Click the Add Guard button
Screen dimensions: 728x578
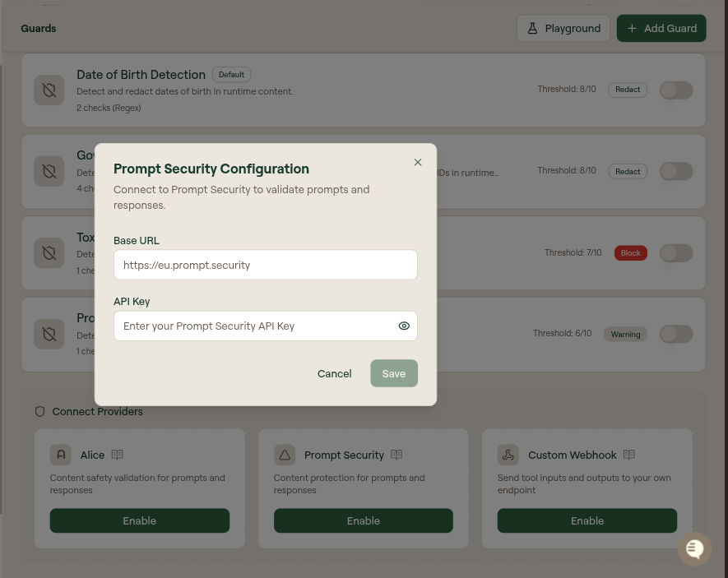[x=661, y=28]
